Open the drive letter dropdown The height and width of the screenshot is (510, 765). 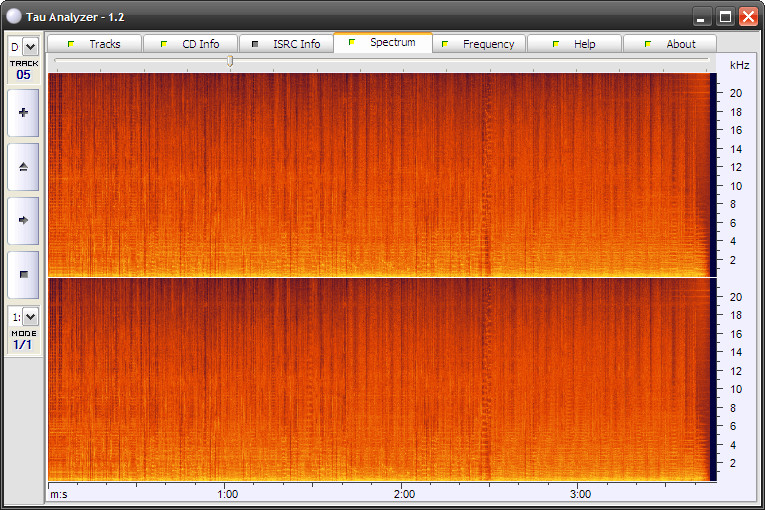click(x=30, y=46)
